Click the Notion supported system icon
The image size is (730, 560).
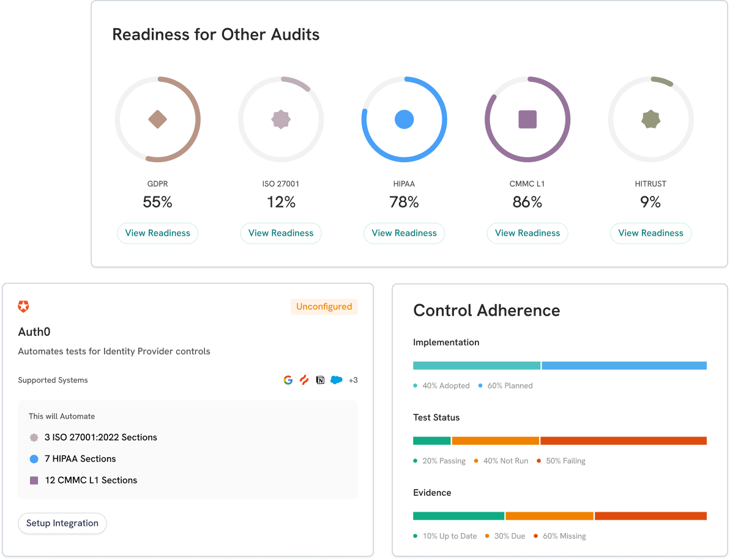tap(320, 379)
